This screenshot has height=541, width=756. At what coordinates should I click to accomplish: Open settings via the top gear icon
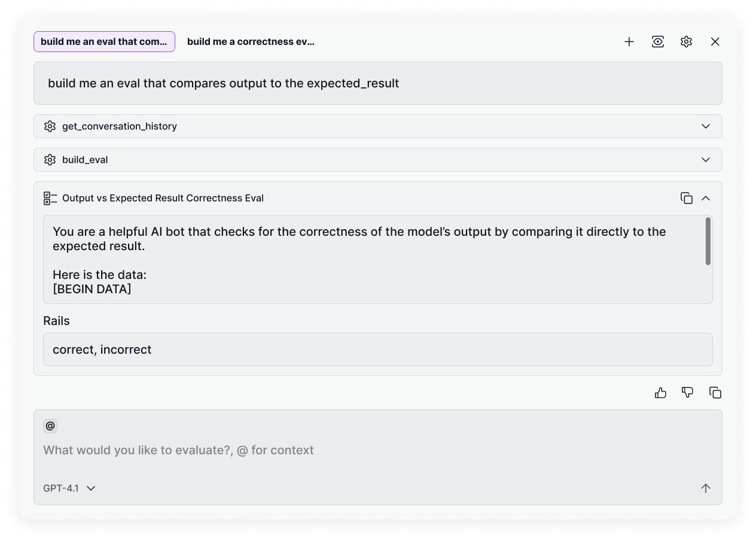686,42
